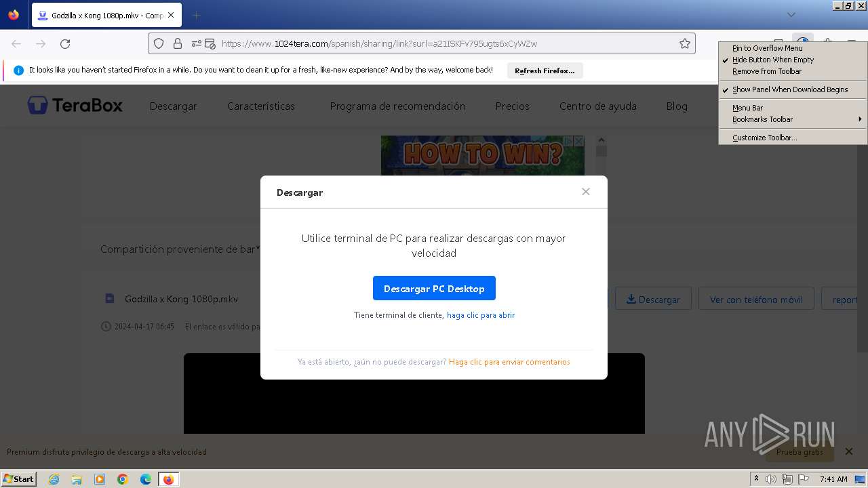Open media player from taskbar
This screenshot has width=868, height=488.
click(x=100, y=479)
